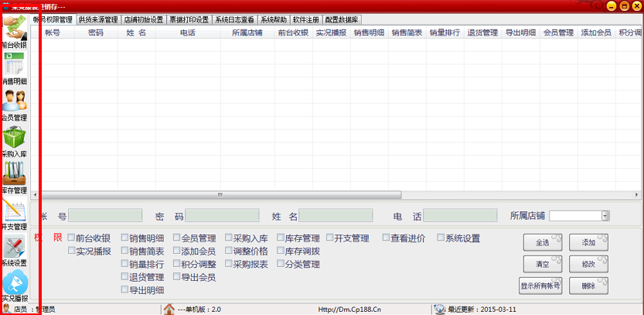Image resolution: width=644 pixels, height=315 pixels.
Task: Check the 库存调拨 checkbox
Action: tap(280, 250)
